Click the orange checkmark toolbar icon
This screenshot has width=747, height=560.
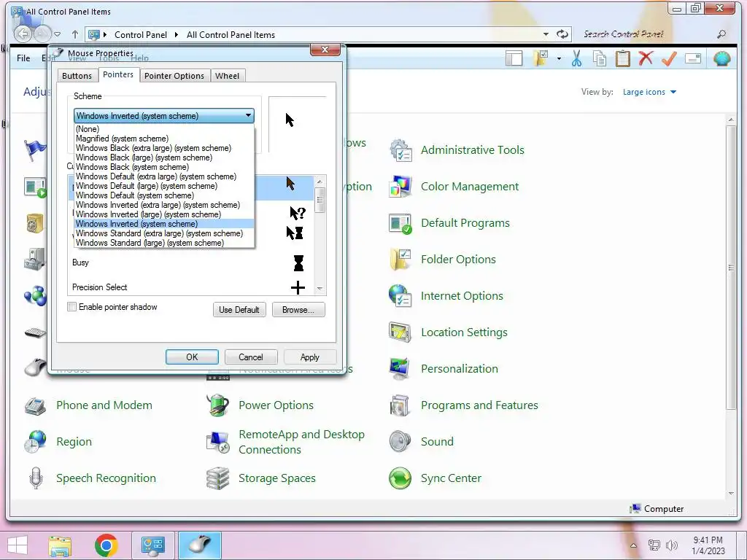pos(669,58)
